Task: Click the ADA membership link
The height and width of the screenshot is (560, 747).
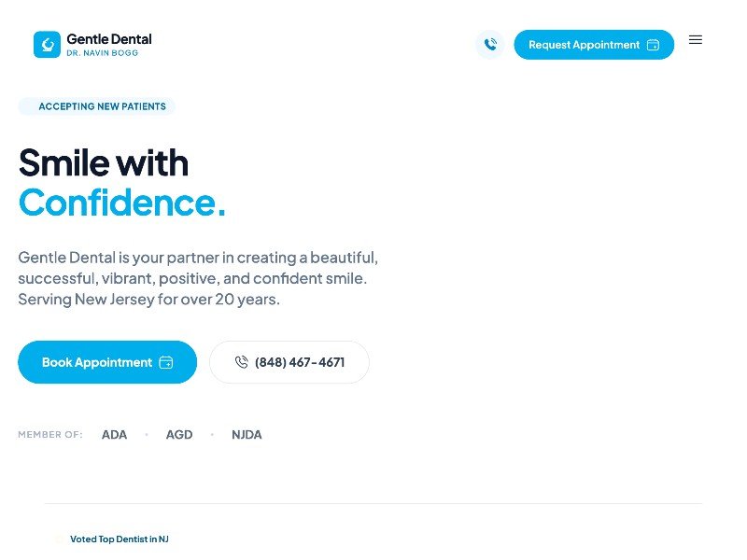Action: 114,434
